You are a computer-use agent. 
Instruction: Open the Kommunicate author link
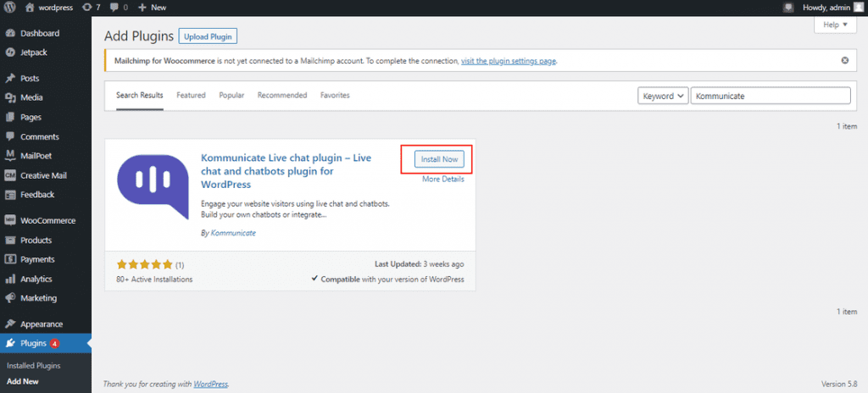233,233
